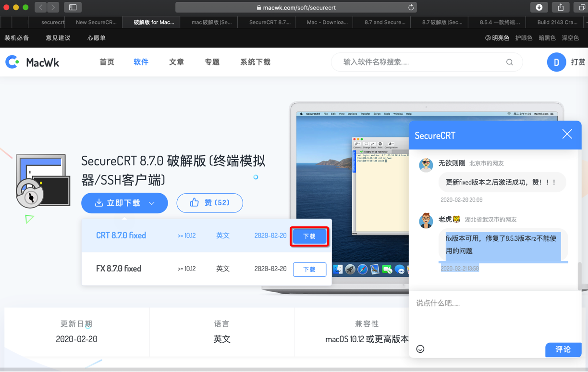Screen dimensions: 588x372
Task: Open the 软件 software nav item
Action: click(141, 62)
